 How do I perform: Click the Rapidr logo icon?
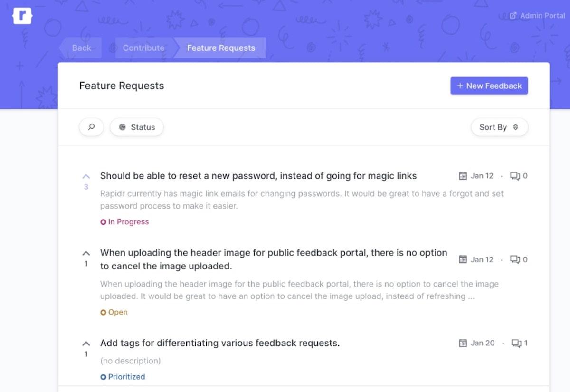coord(22,16)
